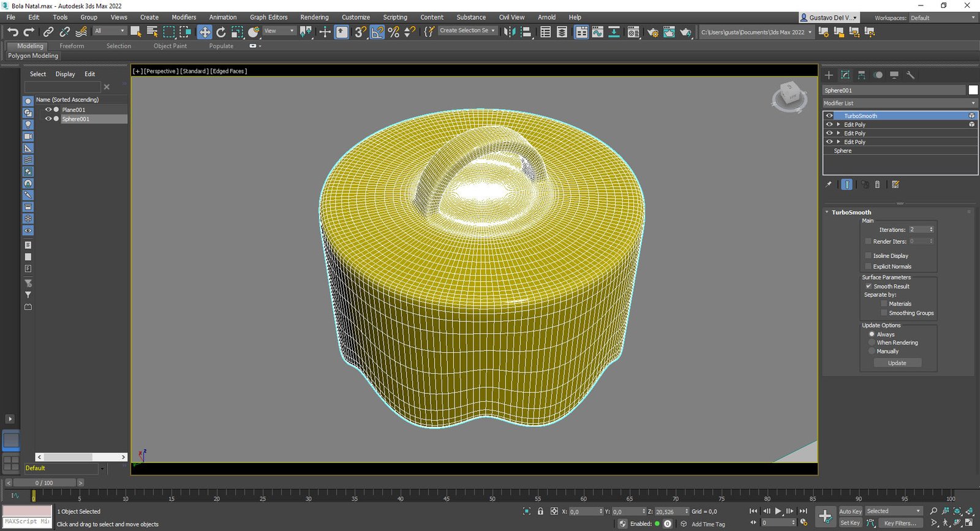Click the Update button
This screenshot has width=980, height=531.
[x=897, y=363]
